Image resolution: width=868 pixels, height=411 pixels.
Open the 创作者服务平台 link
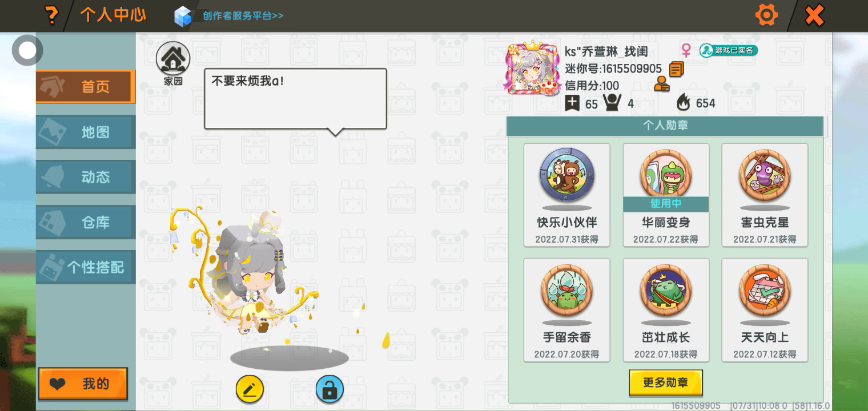click(x=243, y=16)
